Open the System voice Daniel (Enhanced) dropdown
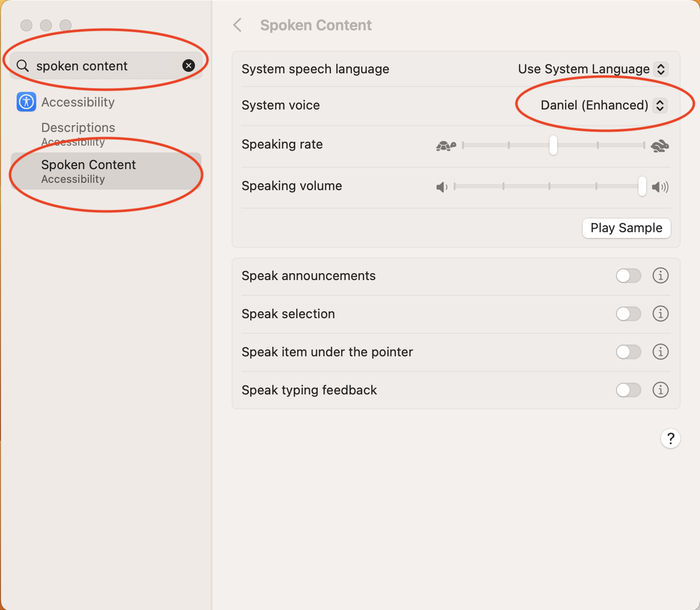 (x=604, y=105)
